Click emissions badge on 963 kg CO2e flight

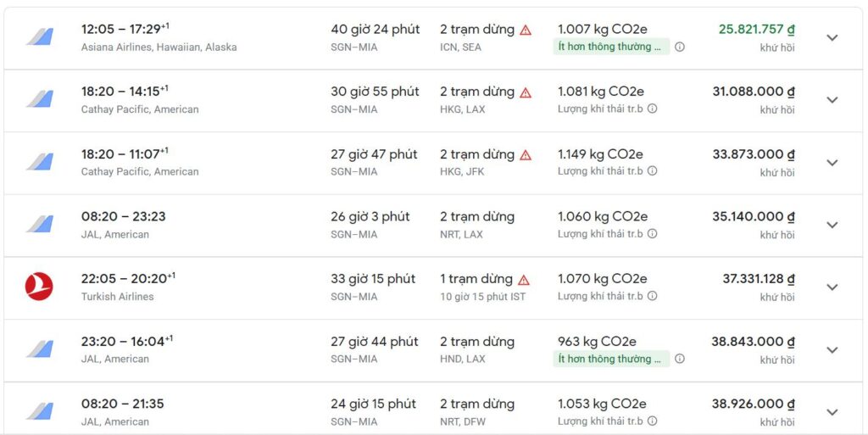tap(611, 360)
